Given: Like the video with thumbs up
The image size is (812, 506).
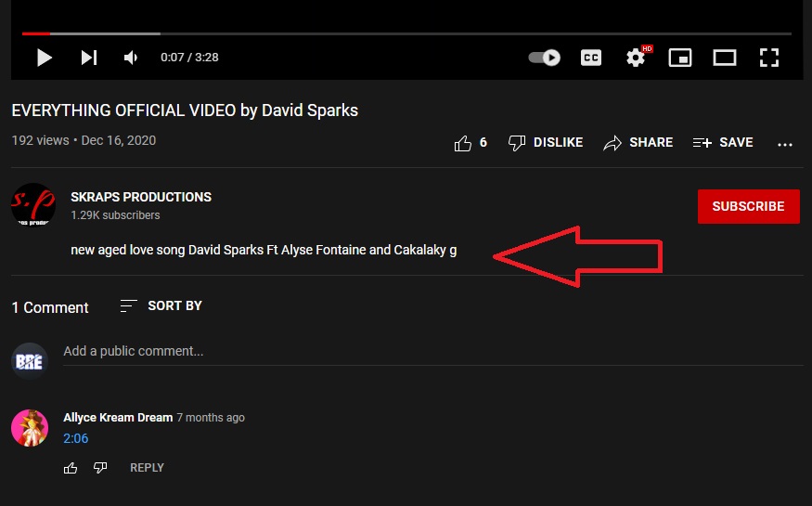Looking at the screenshot, I should (463, 143).
